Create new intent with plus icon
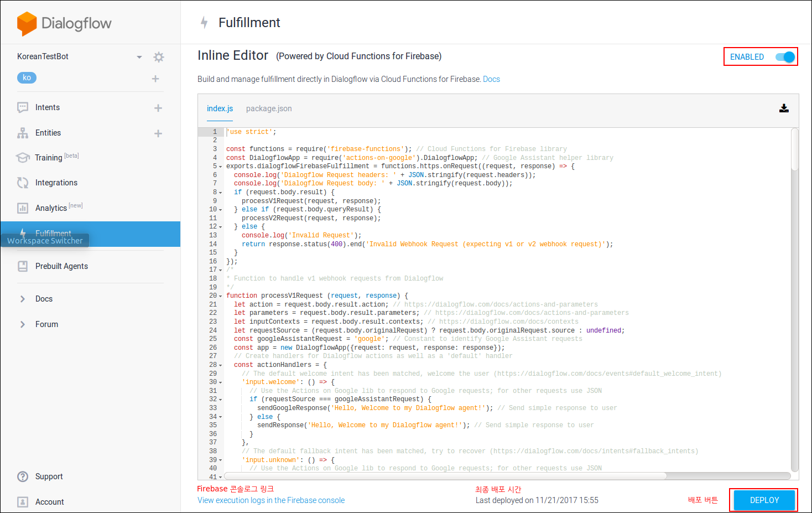The height and width of the screenshot is (513, 812). pos(158,108)
